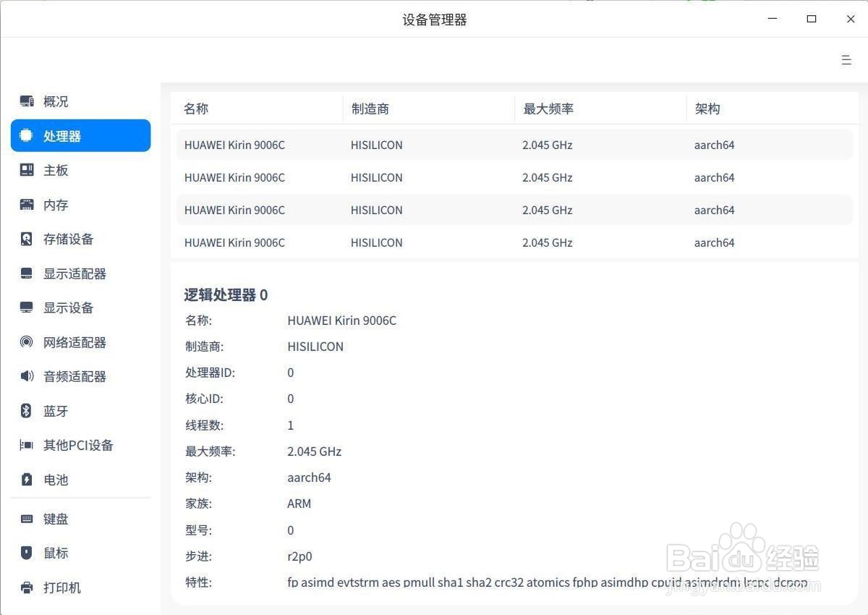The height and width of the screenshot is (615, 868).
Task: Select the 显示设备 monitor icon
Action: pyautogui.click(x=27, y=307)
